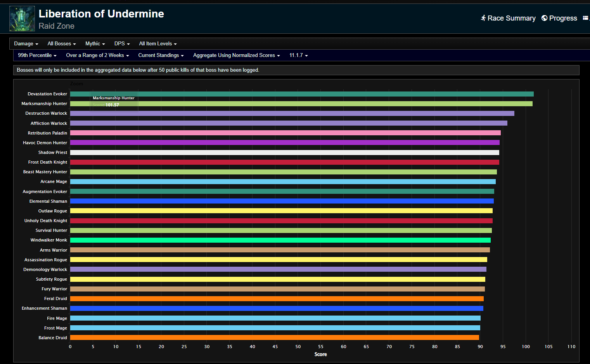Select the pink Retribution Paladin bar
The width and height of the screenshot is (590, 364).
tap(285, 133)
